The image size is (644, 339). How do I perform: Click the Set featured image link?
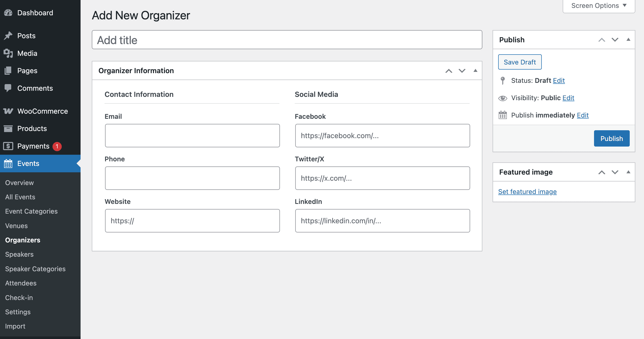coord(527,192)
